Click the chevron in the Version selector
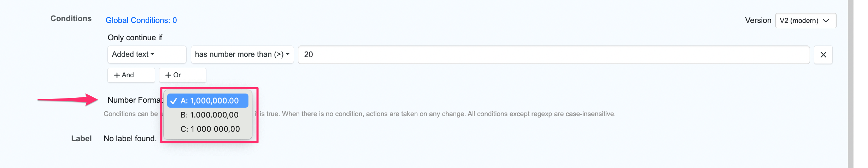Screen dimensions: 868x168 pos(826,20)
